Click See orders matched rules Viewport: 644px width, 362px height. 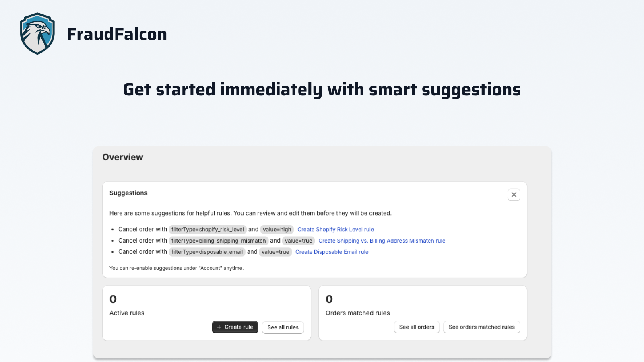click(x=481, y=327)
